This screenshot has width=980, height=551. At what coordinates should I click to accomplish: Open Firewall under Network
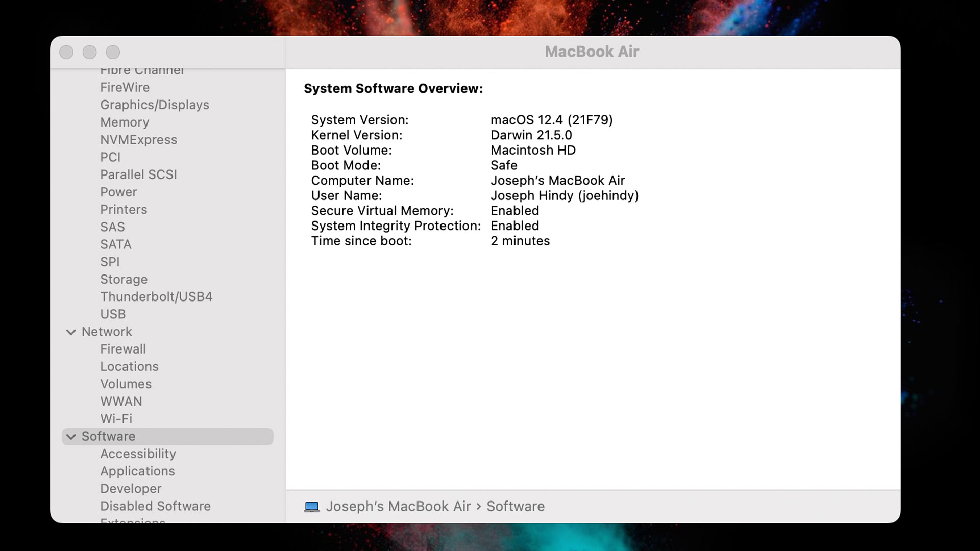[122, 349]
